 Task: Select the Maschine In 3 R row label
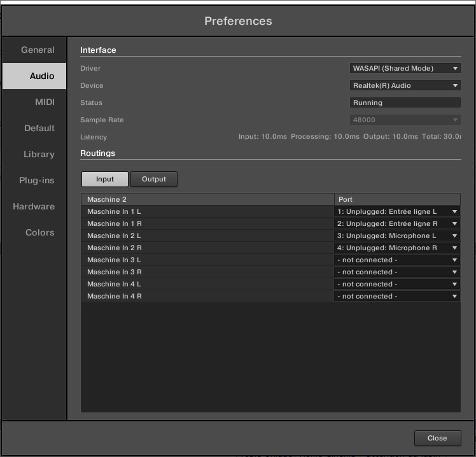(x=115, y=272)
